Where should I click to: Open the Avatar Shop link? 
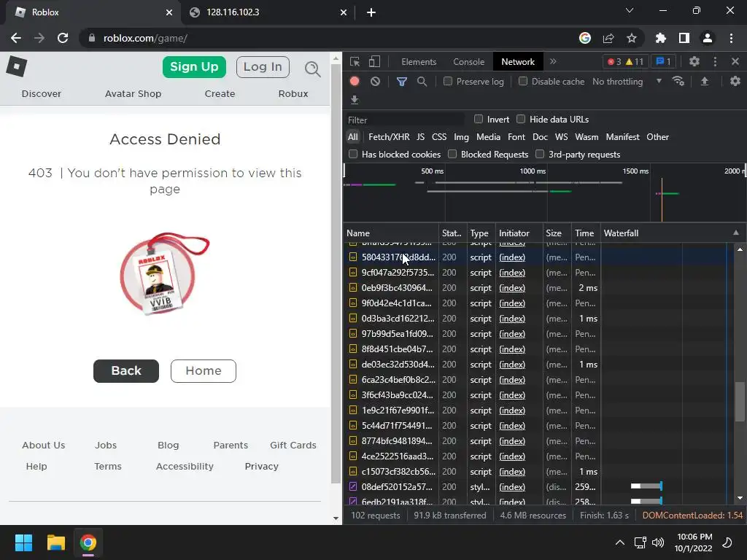[133, 94]
